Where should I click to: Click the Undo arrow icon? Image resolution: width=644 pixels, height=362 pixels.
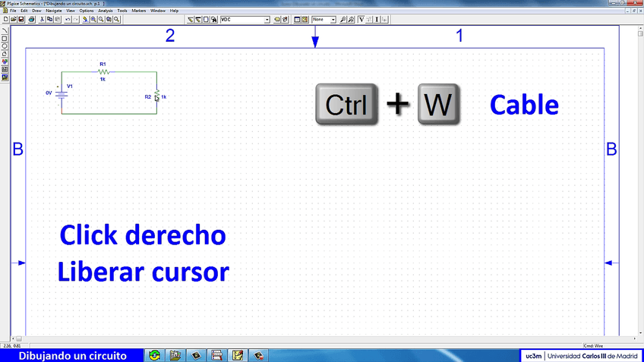point(68,19)
